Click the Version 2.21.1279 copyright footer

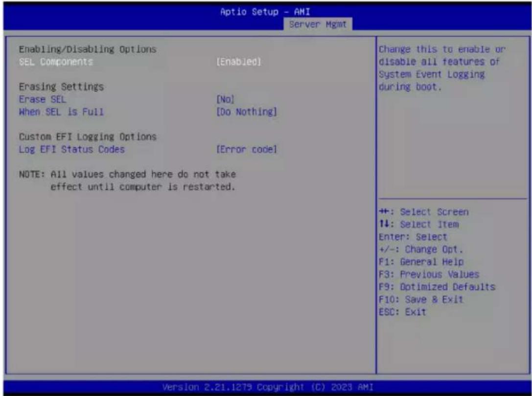(x=268, y=387)
